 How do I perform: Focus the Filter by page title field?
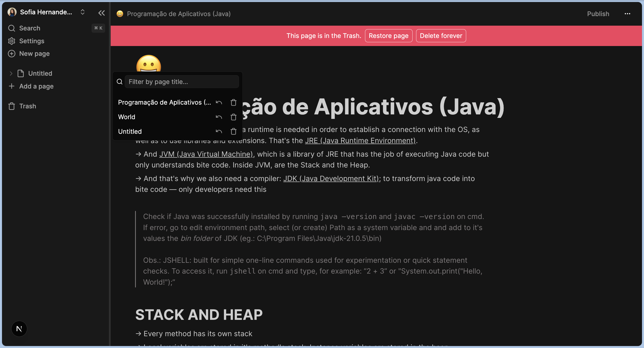(x=182, y=82)
